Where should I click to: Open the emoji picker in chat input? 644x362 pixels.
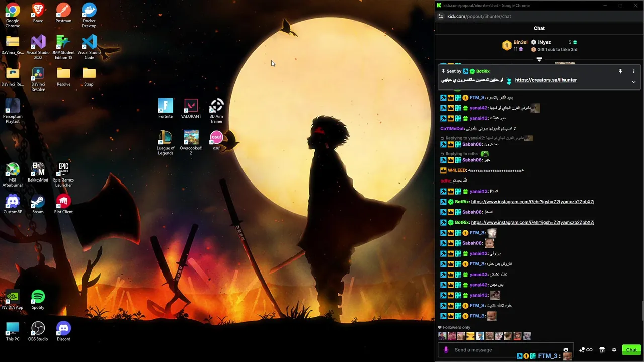(566, 350)
